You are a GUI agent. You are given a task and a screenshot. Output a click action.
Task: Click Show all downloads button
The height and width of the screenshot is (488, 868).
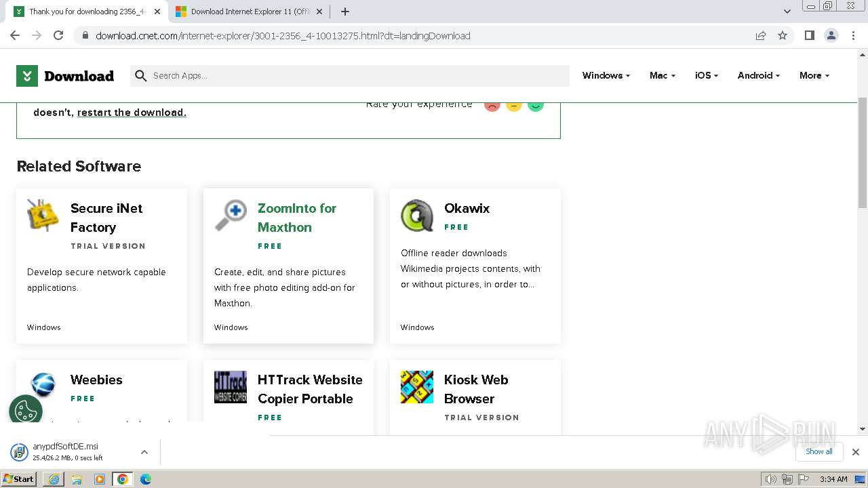pos(819,451)
